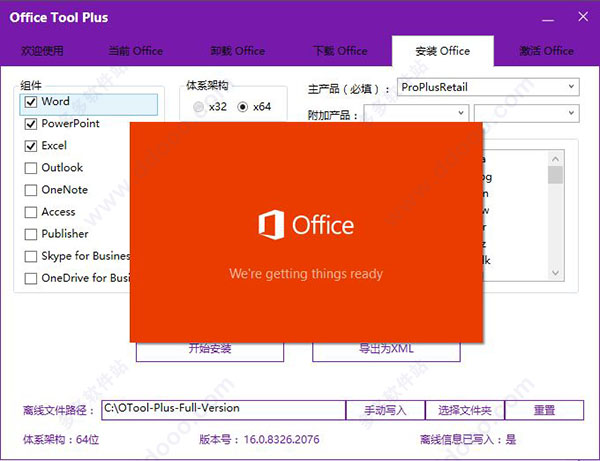Click the language list scrollbar thumb
The width and height of the screenshot is (600, 461).
click(556, 175)
